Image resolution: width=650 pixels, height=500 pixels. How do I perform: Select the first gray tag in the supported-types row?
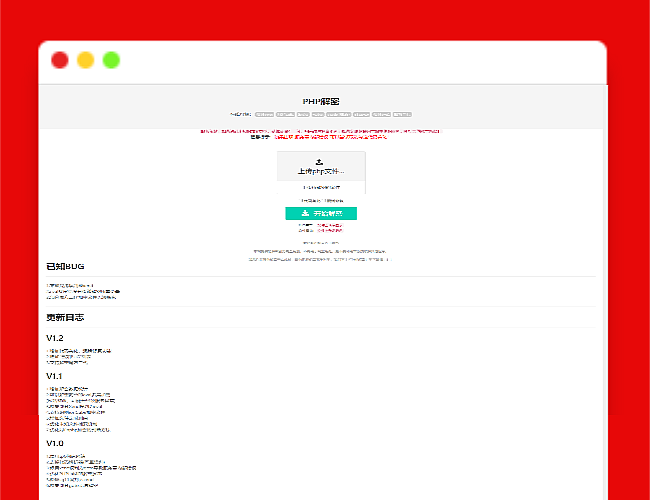(x=264, y=115)
